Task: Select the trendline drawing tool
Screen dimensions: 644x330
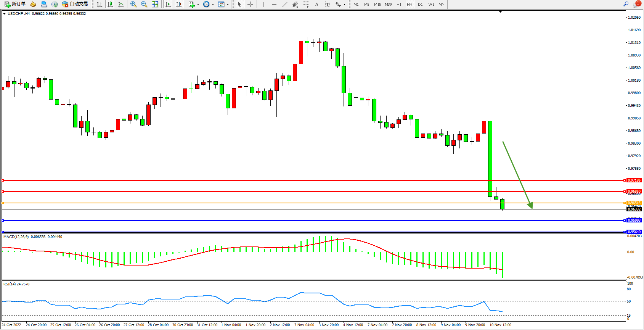Action: click(285, 4)
